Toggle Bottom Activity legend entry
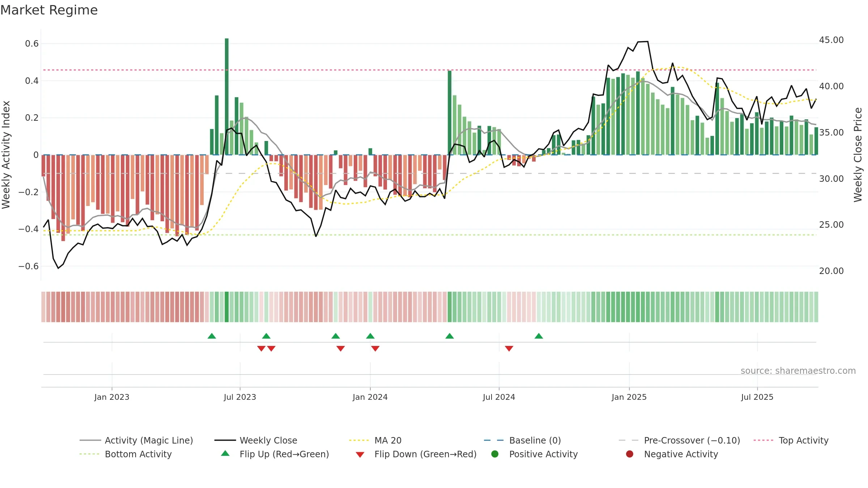 pos(125,454)
